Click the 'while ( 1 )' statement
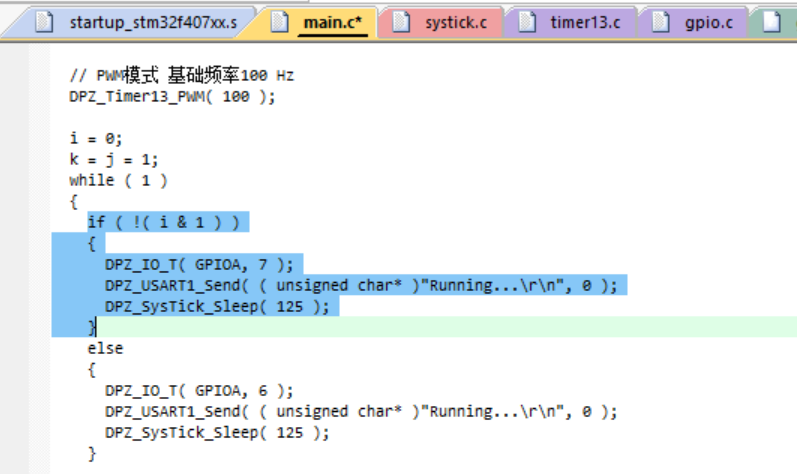This screenshot has width=797, height=474. [118, 180]
